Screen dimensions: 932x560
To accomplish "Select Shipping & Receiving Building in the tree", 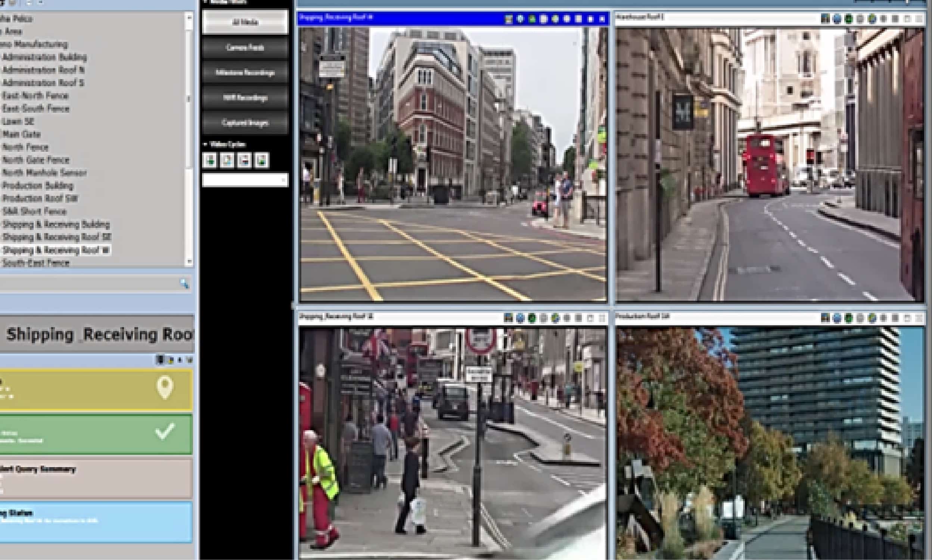I will tap(56, 225).
